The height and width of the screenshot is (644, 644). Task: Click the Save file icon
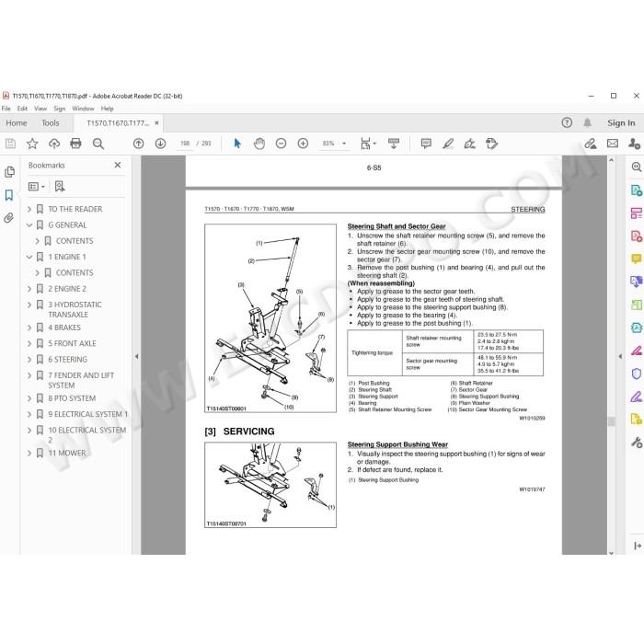pos(10,144)
